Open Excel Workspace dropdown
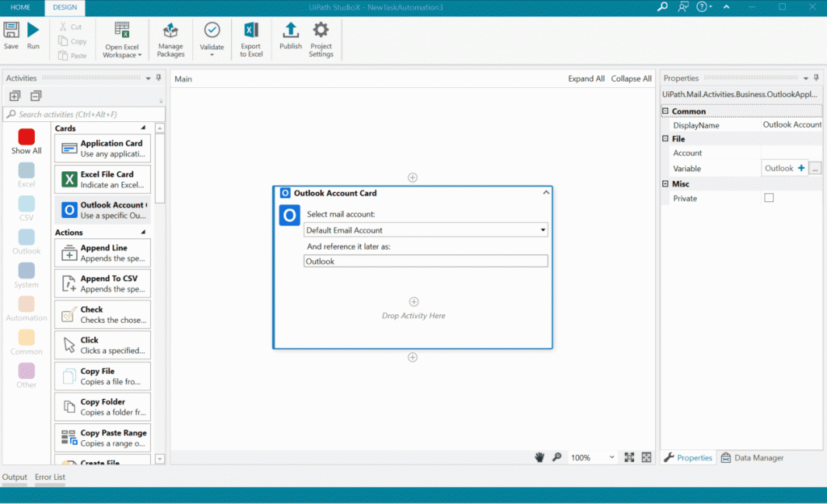 tap(122, 40)
